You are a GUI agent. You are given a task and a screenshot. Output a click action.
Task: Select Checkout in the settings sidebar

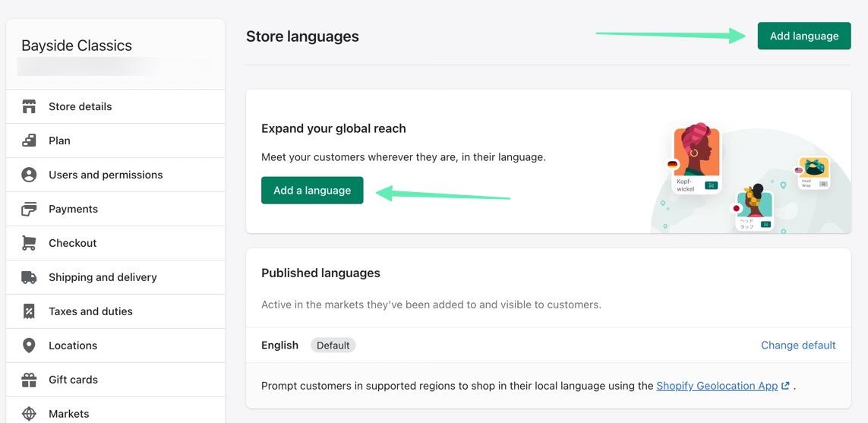tap(72, 243)
